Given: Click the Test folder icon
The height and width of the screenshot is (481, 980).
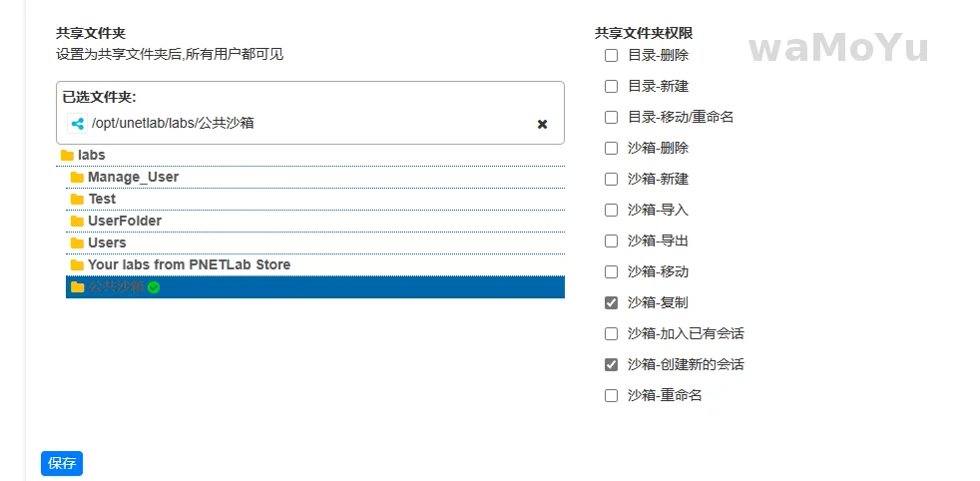Looking at the screenshot, I should tap(77, 200).
